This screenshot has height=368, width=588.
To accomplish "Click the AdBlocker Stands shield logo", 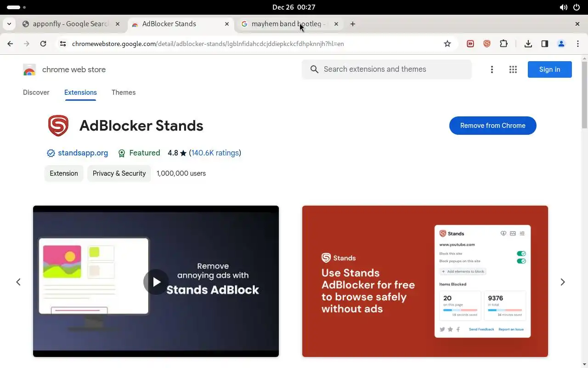I will click(58, 126).
